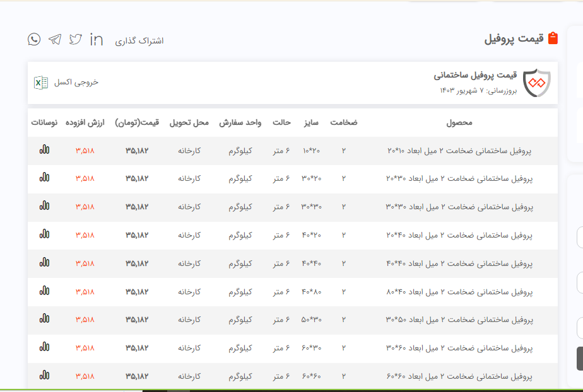The width and height of the screenshot is (583, 392).
Task: Open price chart for profile 60*60
Action: (44, 376)
